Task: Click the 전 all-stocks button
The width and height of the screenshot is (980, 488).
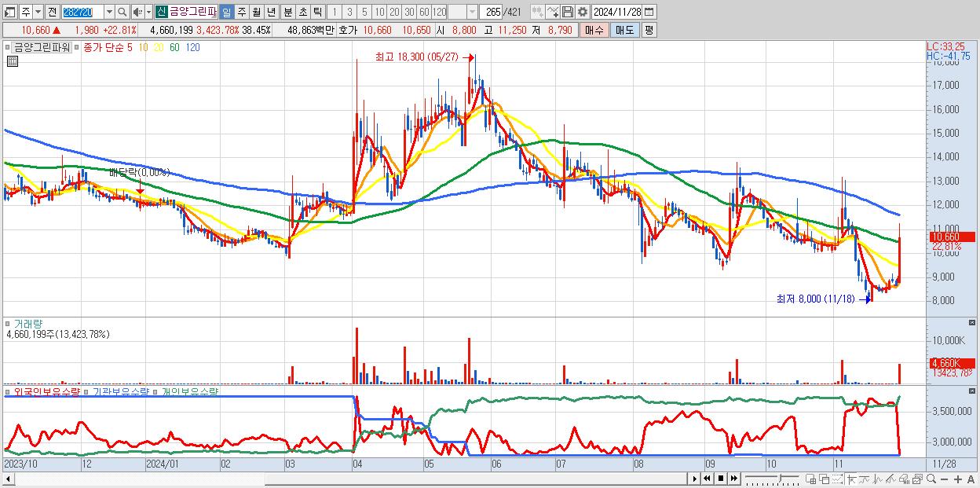Action: coord(52,12)
